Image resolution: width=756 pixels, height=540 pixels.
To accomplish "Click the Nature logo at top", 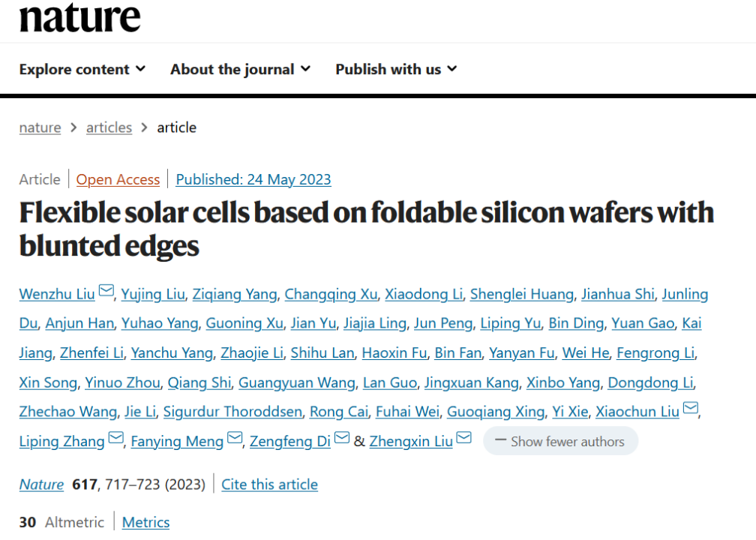I will tap(79, 16).
